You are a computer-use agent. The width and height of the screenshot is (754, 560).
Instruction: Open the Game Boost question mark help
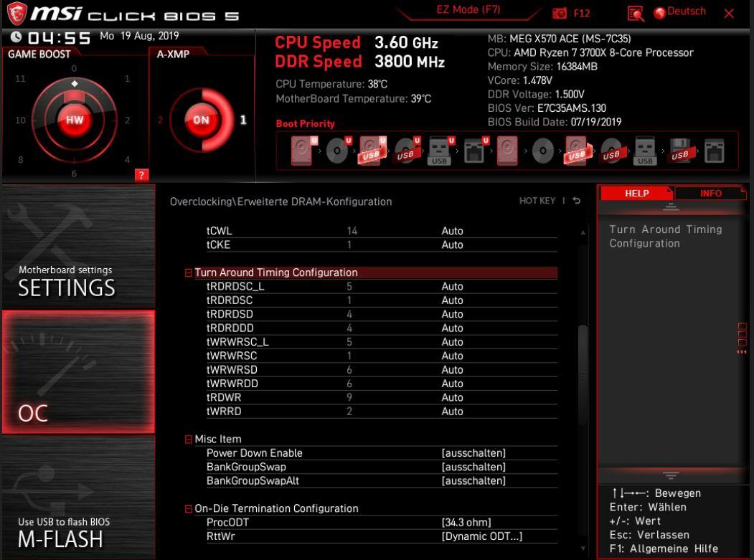click(141, 175)
